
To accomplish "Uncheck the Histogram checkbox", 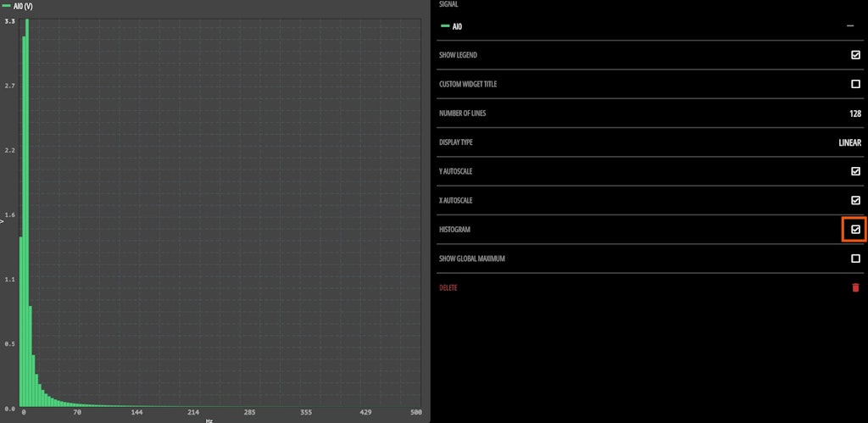I will 855,229.
